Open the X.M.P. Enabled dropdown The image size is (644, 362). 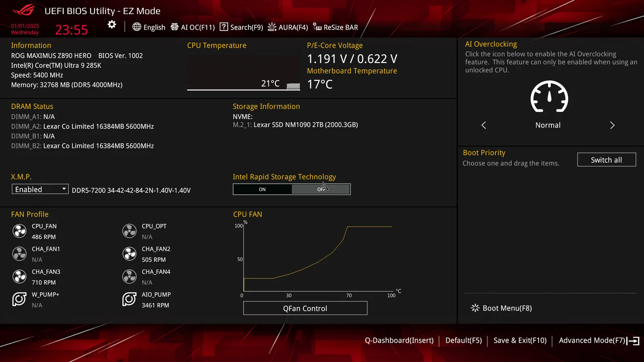coord(40,189)
